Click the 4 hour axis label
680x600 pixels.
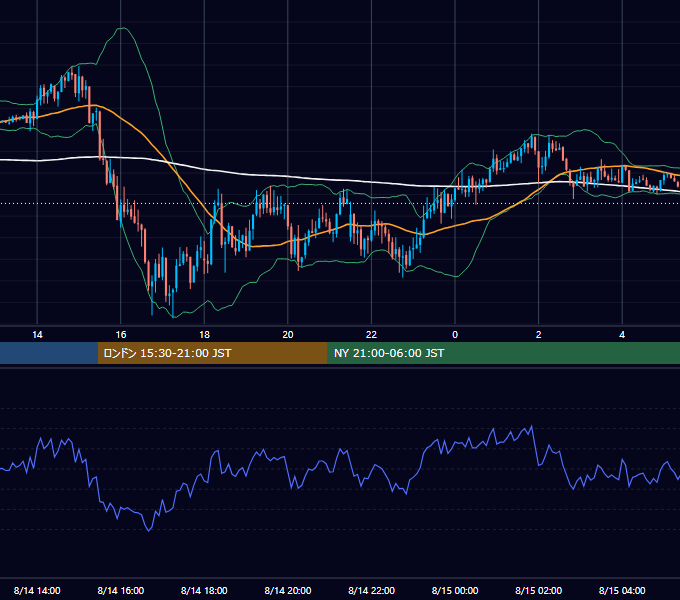[x=622, y=335]
